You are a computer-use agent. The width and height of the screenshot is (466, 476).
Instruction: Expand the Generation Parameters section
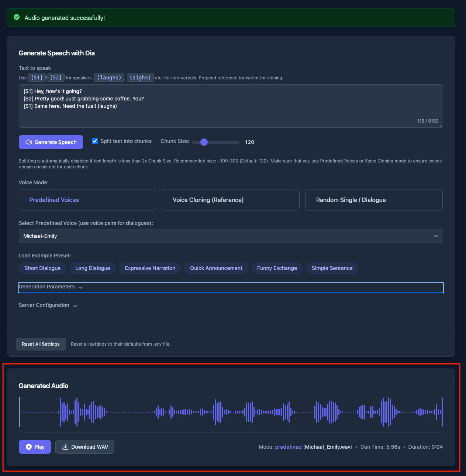231,287
